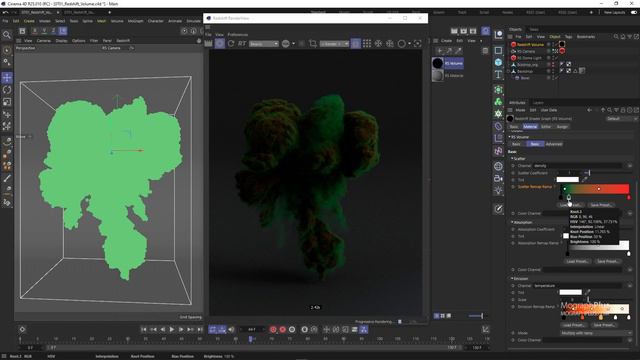The width and height of the screenshot is (640, 360).
Task: Click the red knot on Scatter Remap Ramp
Action: click(629, 198)
